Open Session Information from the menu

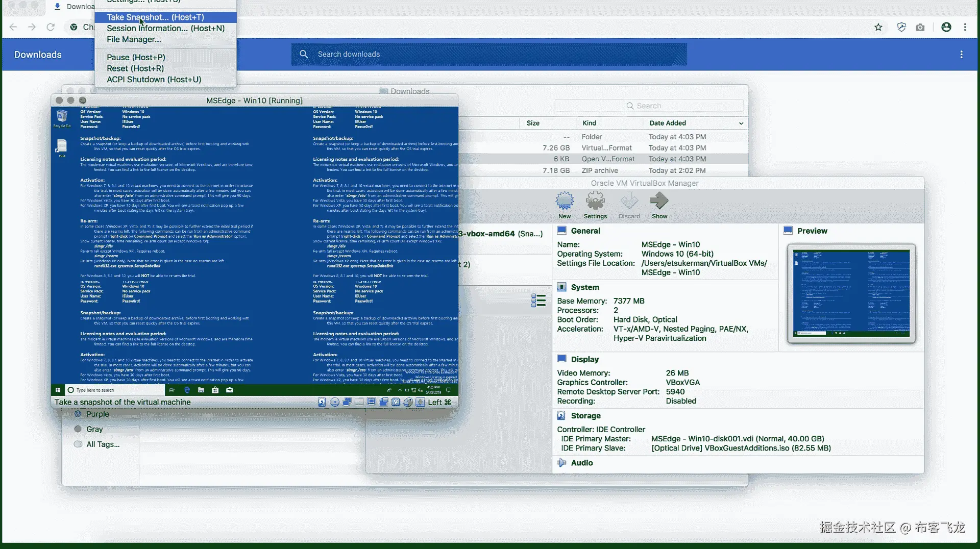[x=165, y=29]
